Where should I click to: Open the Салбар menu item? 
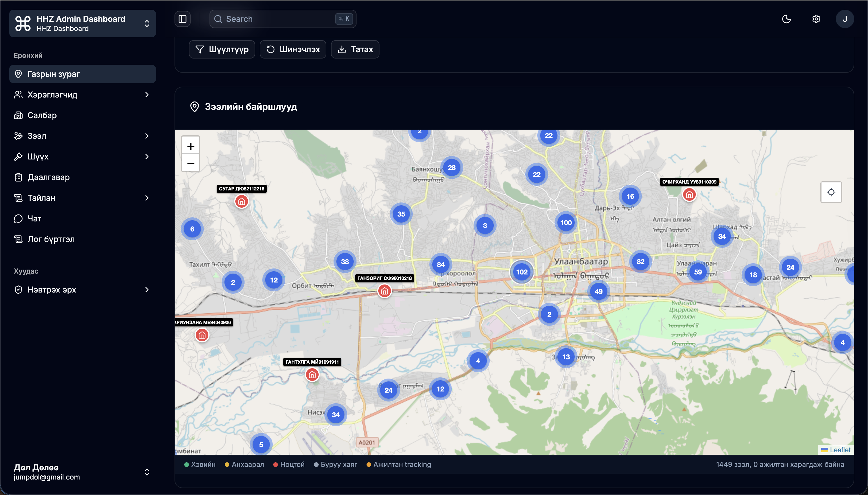(x=42, y=115)
